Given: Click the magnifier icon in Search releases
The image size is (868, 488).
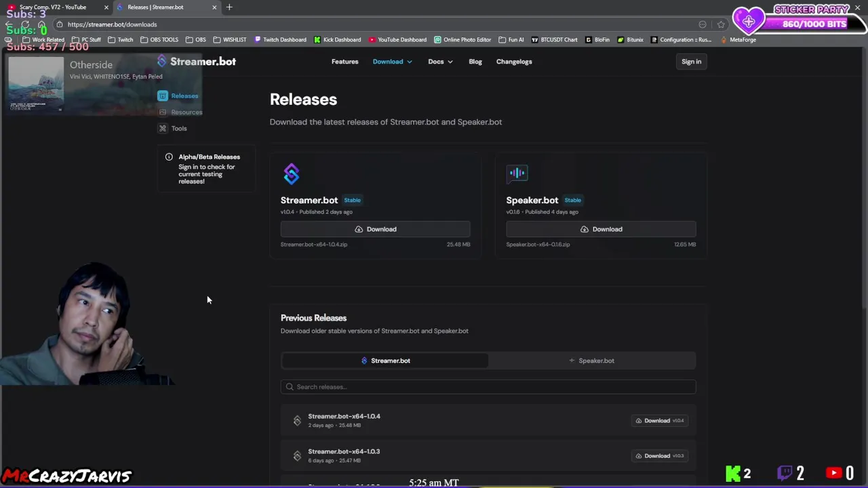Looking at the screenshot, I should [x=290, y=387].
